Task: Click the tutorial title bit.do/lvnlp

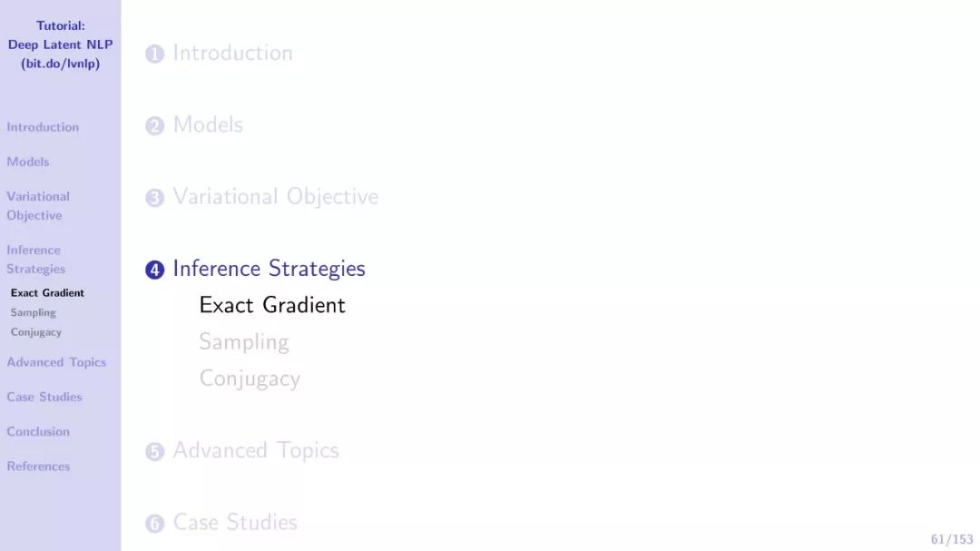Action: (60, 64)
